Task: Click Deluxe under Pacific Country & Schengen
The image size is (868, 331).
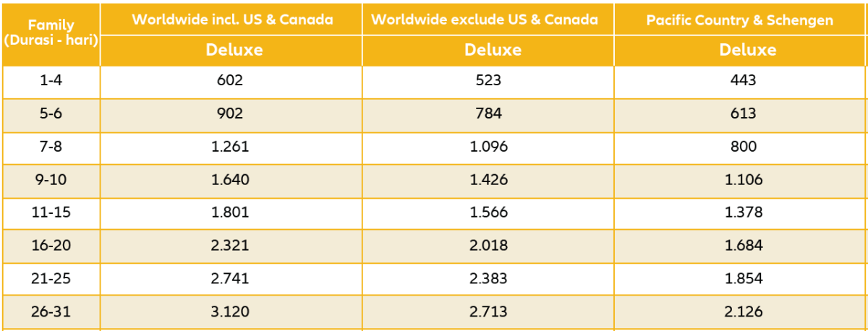Action: coord(747,51)
